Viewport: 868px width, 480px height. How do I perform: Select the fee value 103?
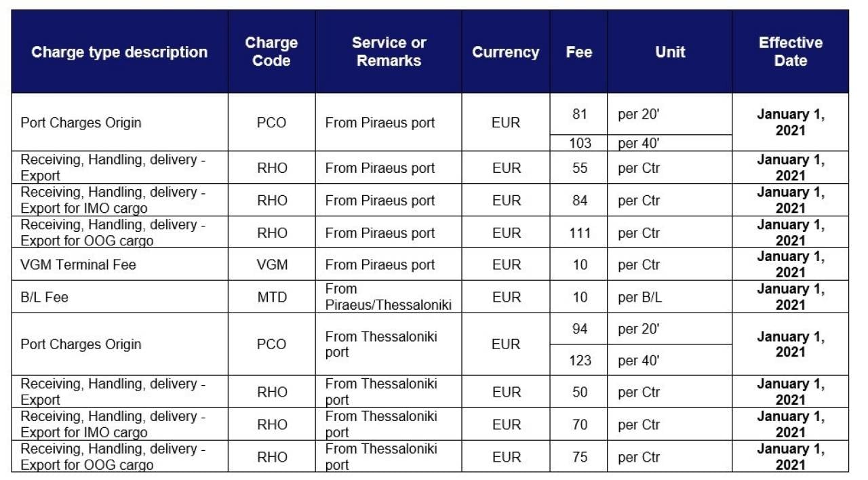pyautogui.click(x=580, y=143)
